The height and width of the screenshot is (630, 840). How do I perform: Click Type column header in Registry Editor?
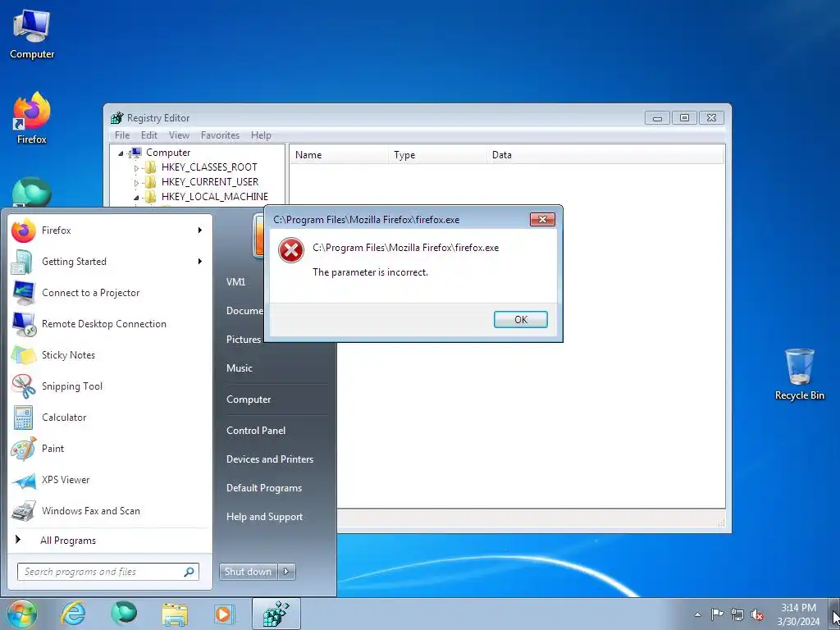click(436, 155)
